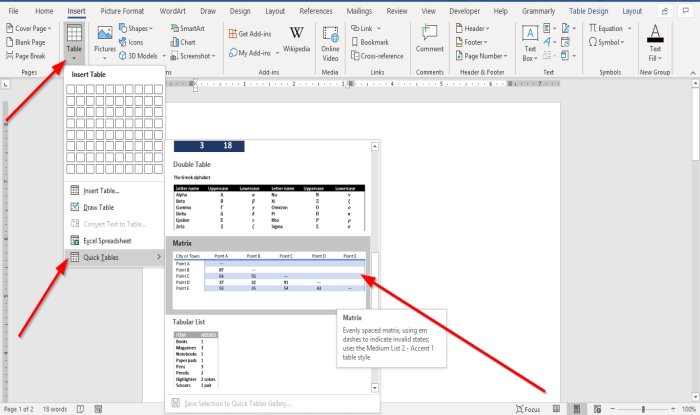Adjust the zoom slider handle

tap(643, 409)
